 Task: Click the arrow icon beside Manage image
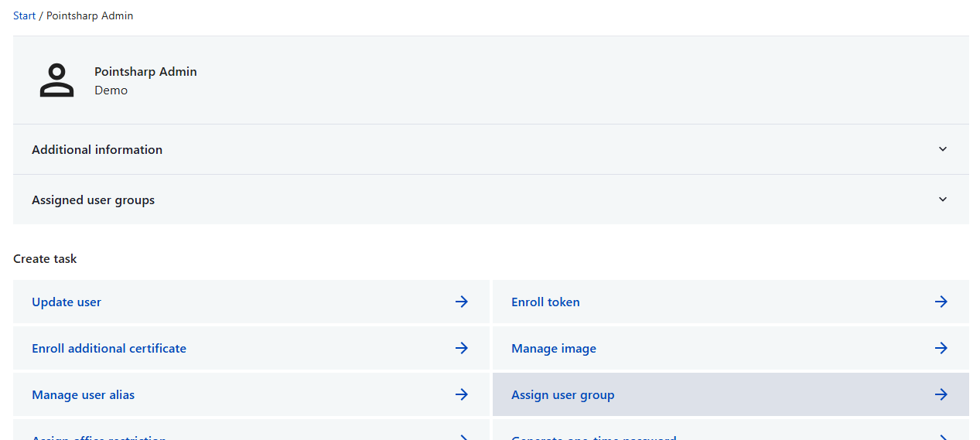coord(941,348)
